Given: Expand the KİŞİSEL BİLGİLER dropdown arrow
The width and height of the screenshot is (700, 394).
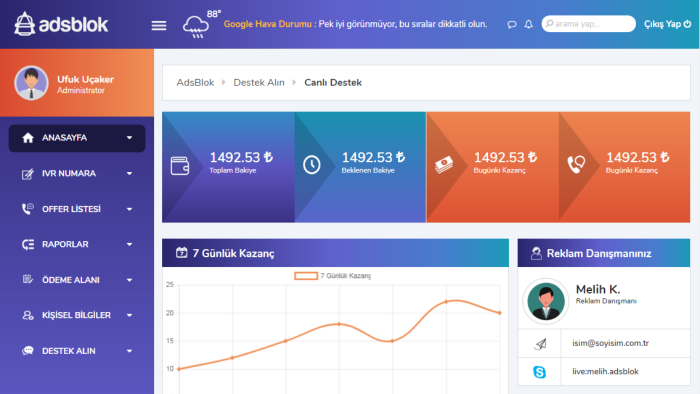Looking at the screenshot, I should pyautogui.click(x=129, y=315).
